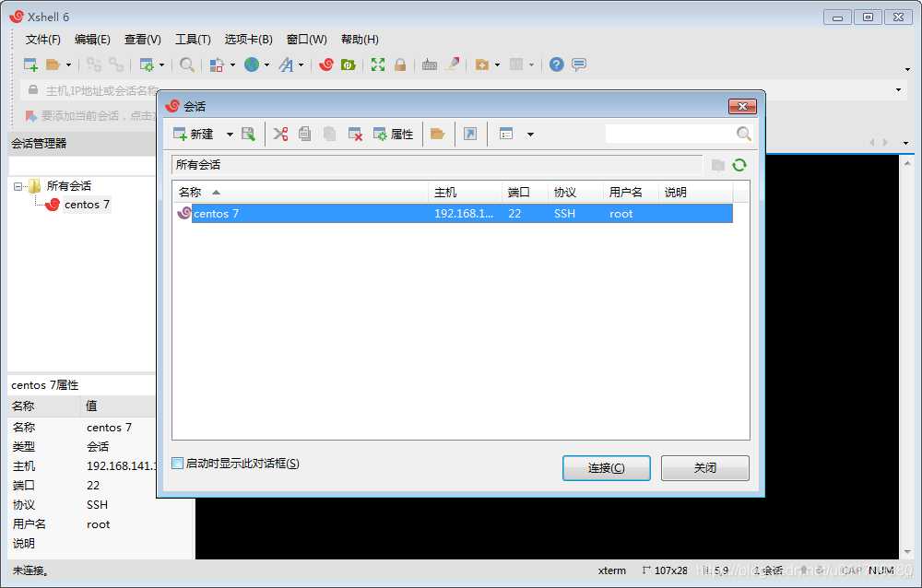Screen dimensions: 922x588
Task: Sort by the 名称 column header in the dialog
Action: point(301,193)
